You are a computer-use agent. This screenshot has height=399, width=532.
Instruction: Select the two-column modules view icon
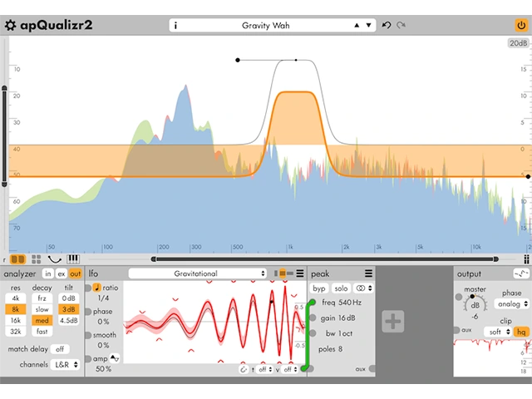[17, 259]
